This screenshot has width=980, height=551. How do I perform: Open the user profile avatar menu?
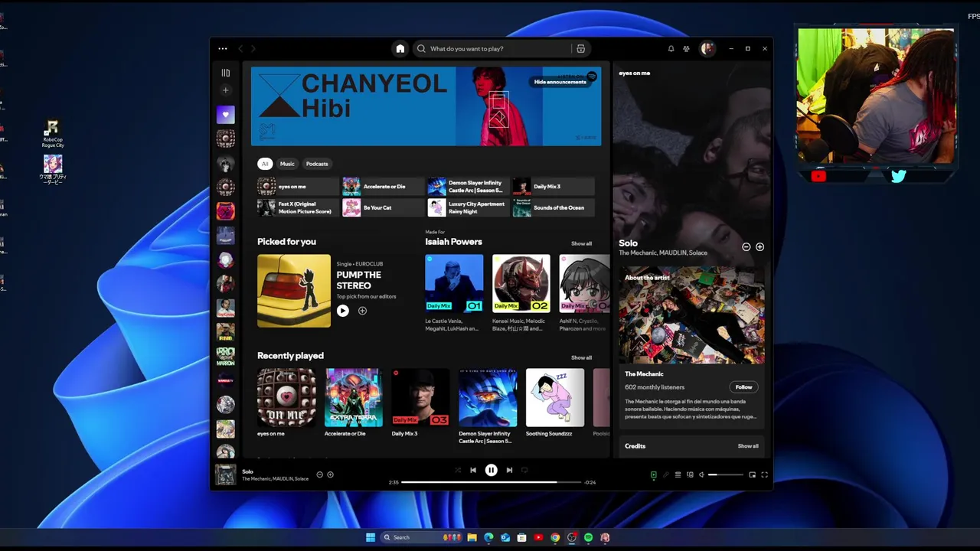707,49
